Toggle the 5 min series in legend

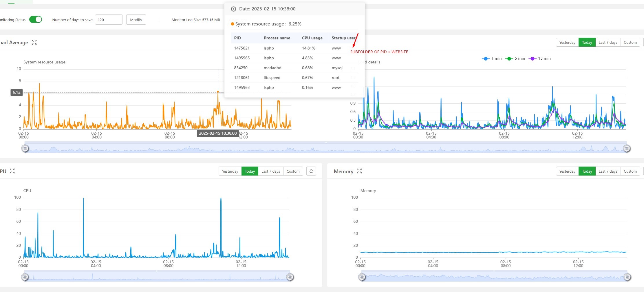tap(515, 59)
